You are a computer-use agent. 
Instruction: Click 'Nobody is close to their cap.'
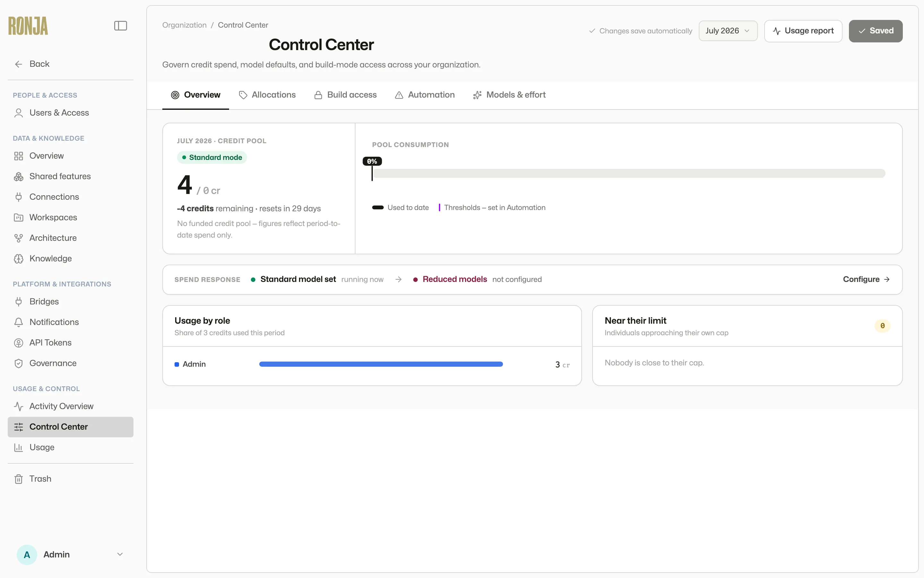[x=654, y=363]
